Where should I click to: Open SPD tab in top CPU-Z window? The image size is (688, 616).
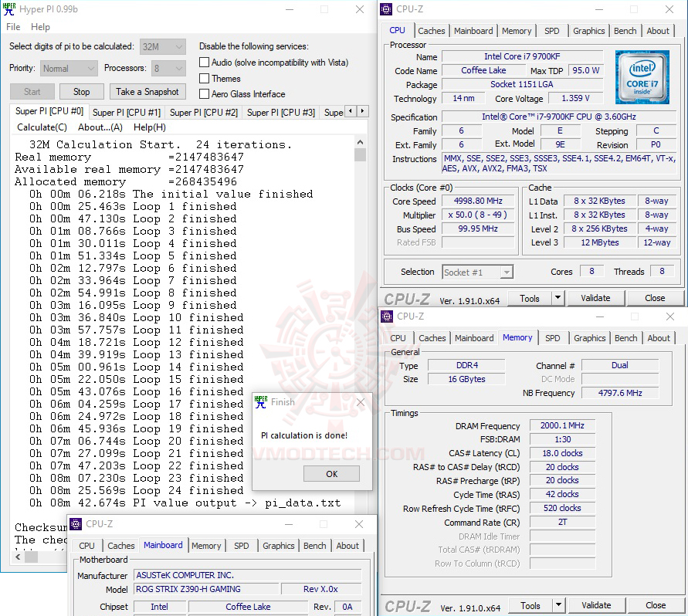click(552, 31)
